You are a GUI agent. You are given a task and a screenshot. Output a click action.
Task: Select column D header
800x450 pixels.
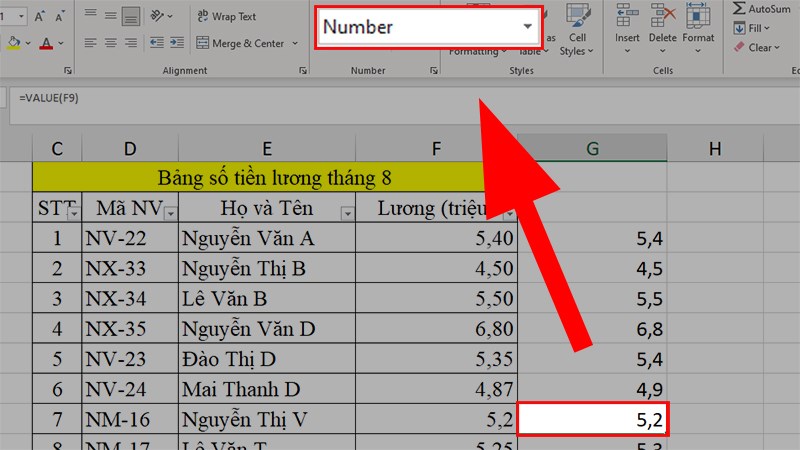click(130, 148)
